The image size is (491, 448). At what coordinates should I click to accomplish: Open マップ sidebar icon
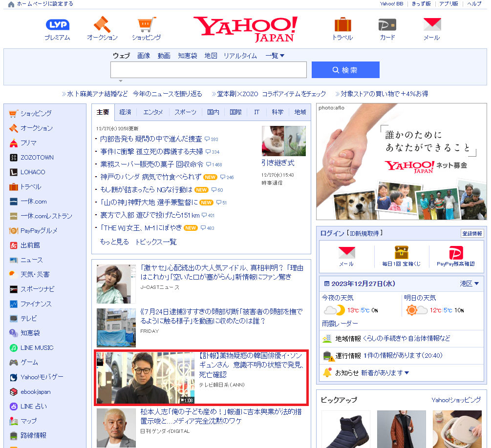click(14, 421)
